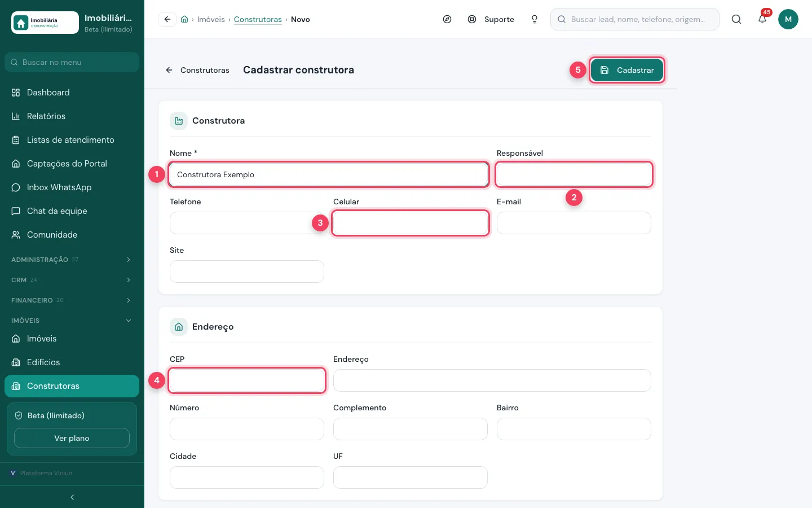Viewport: 812px width, 508px height.
Task: Collapse the IMÓVEIS section
Action: click(x=72, y=321)
